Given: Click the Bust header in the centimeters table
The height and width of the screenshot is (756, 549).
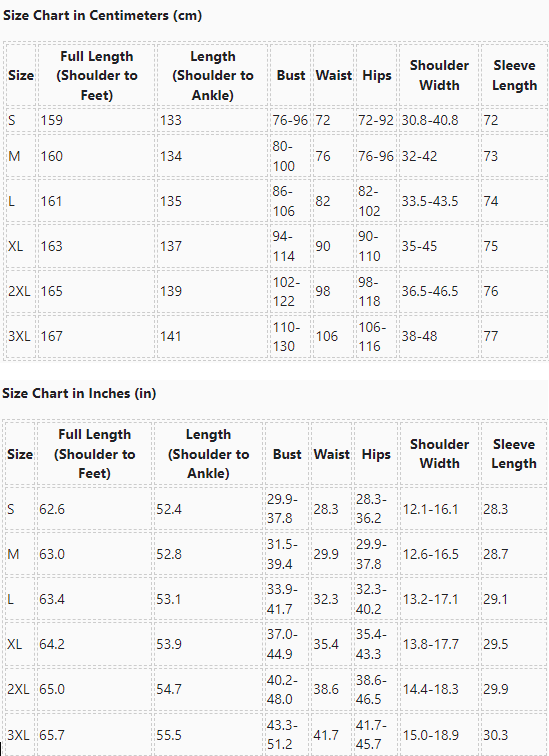Looking at the screenshot, I should (x=291, y=76).
